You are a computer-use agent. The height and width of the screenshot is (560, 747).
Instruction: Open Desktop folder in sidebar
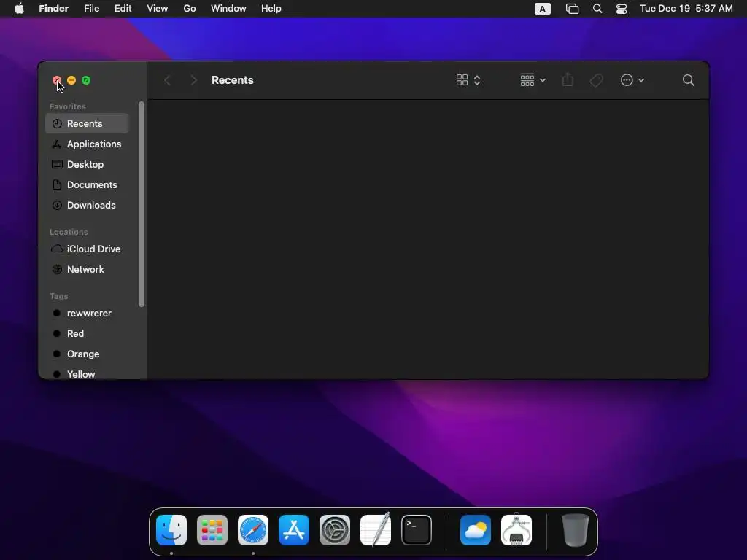(88, 164)
